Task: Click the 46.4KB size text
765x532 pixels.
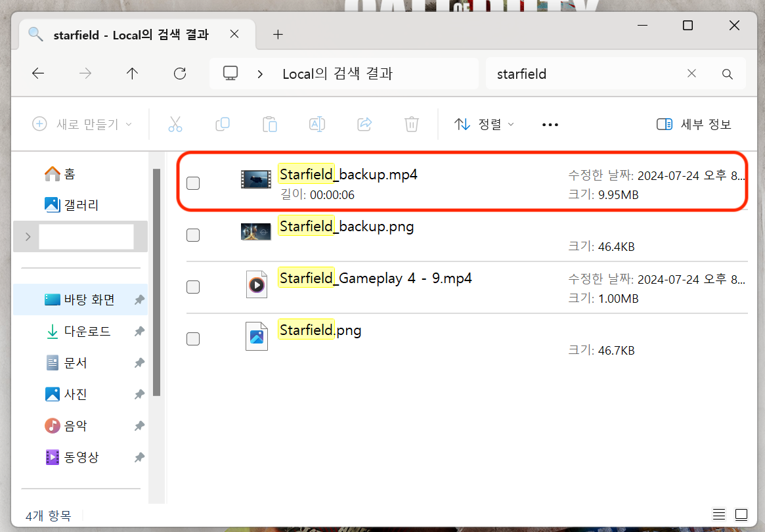Action: click(x=616, y=247)
